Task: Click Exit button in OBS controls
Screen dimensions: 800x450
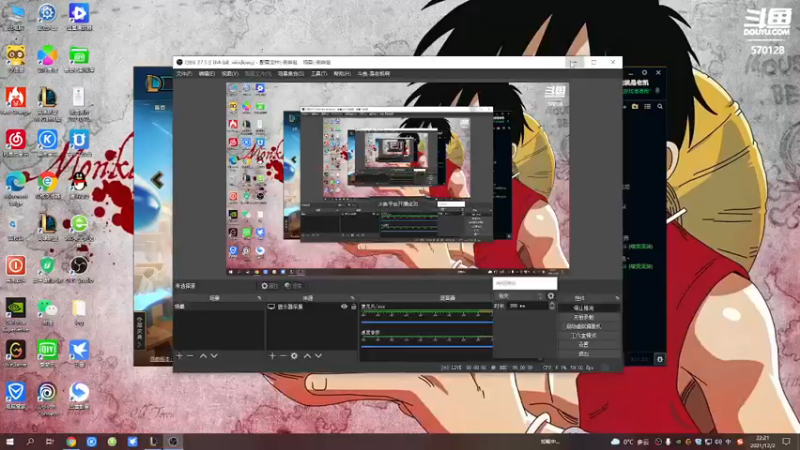Action: pyautogui.click(x=589, y=354)
